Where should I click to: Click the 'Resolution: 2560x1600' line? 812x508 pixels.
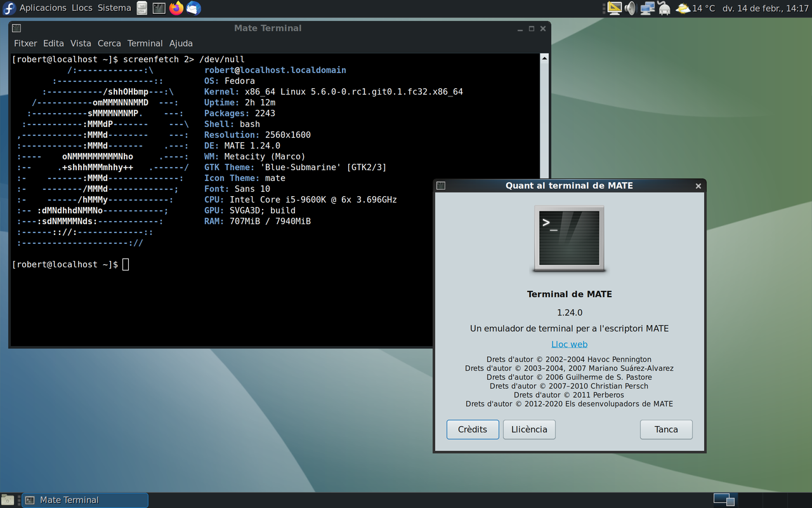[x=258, y=135]
